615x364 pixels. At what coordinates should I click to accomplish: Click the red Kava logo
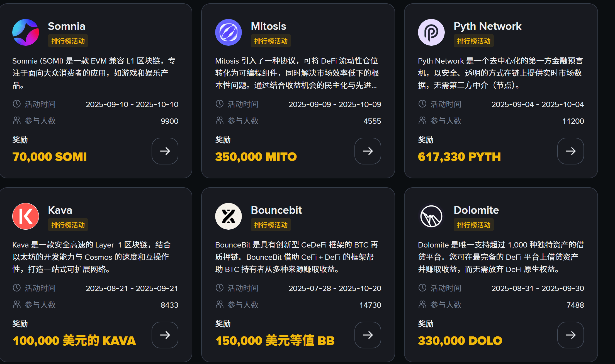coord(26,216)
